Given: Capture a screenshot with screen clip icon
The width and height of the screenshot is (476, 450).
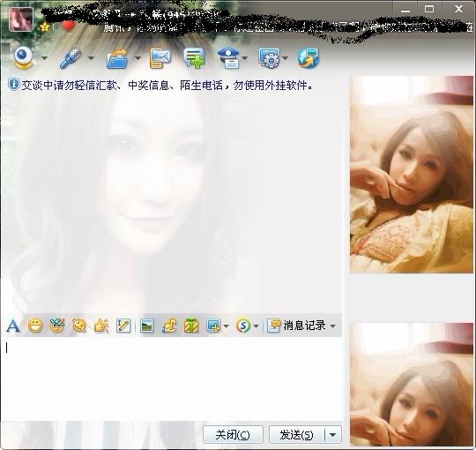Looking at the screenshot, I should [213, 326].
